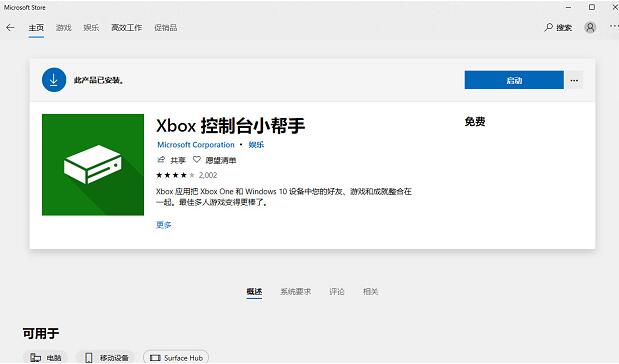Expand description with 更多 link
The height and width of the screenshot is (364, 619).
pos(164,225)
